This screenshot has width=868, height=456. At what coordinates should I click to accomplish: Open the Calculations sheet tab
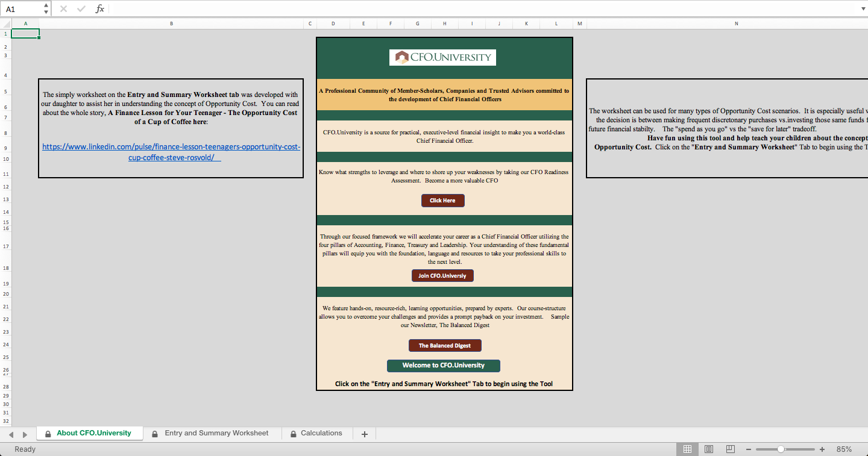click(316, 433)
